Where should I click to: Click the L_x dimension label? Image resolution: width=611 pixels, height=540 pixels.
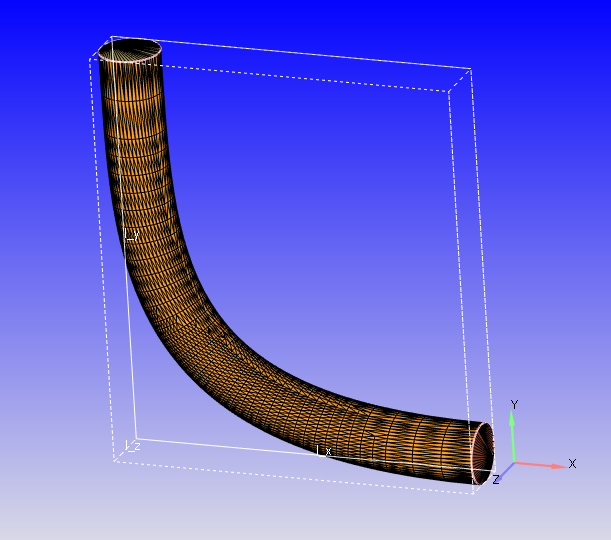(324, 451)
